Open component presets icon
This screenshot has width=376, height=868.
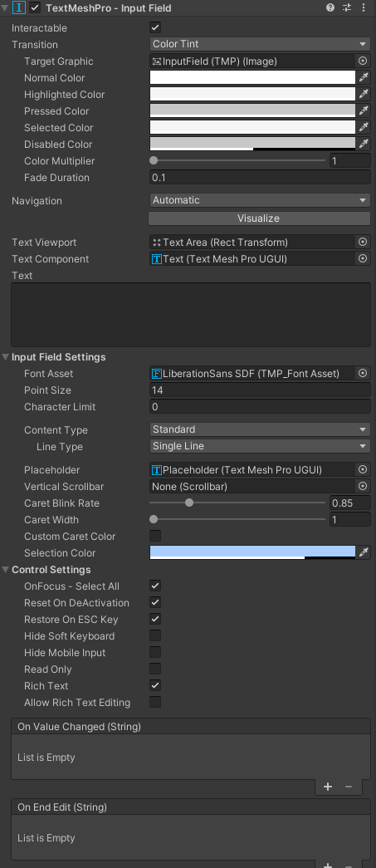click(347, 7)
